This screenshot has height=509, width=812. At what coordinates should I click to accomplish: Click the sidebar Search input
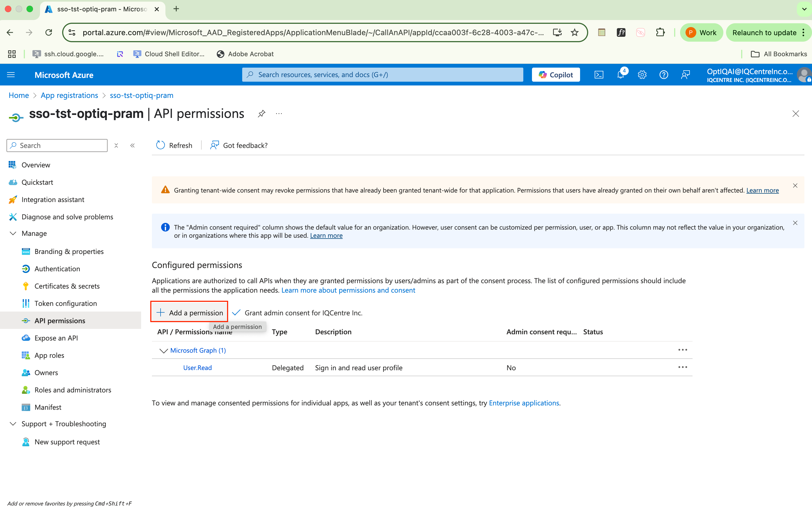57,146
